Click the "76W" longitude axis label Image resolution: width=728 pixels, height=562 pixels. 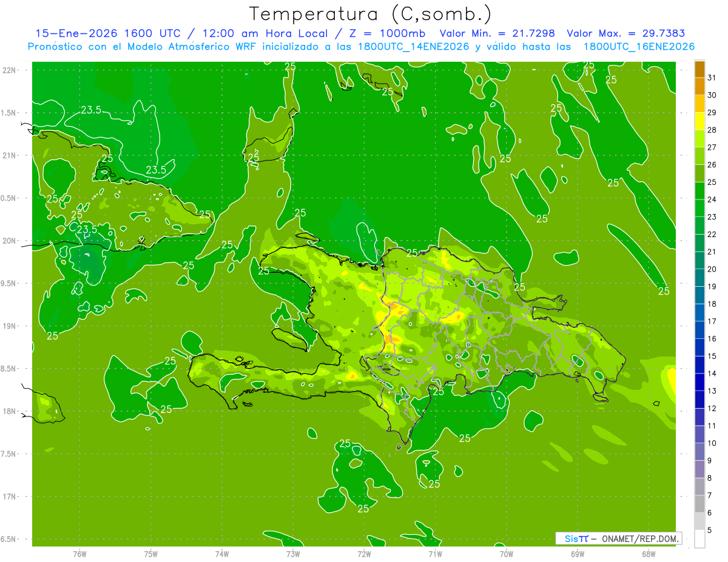79,554
